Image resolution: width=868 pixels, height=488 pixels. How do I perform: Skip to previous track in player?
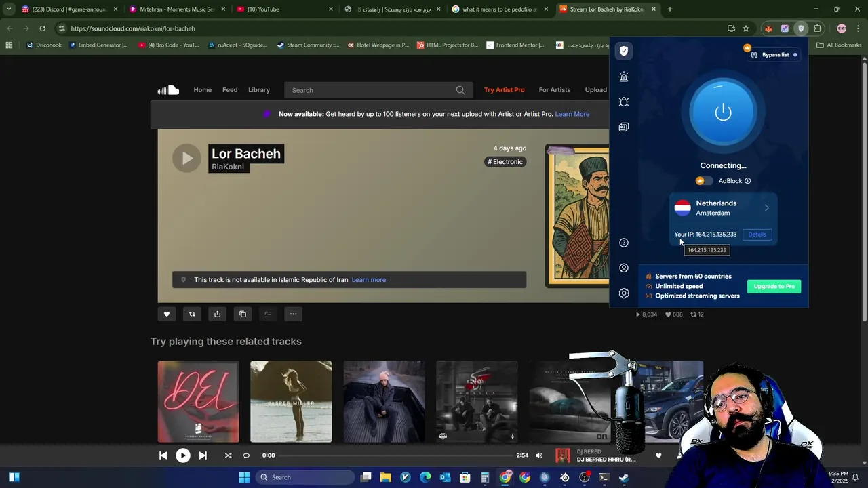[163, 455]
